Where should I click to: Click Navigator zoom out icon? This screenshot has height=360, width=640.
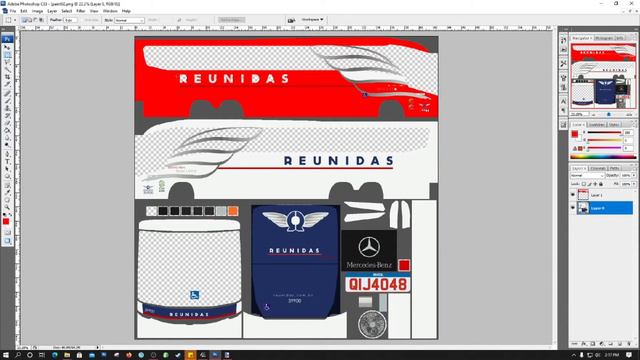[593, 115]
